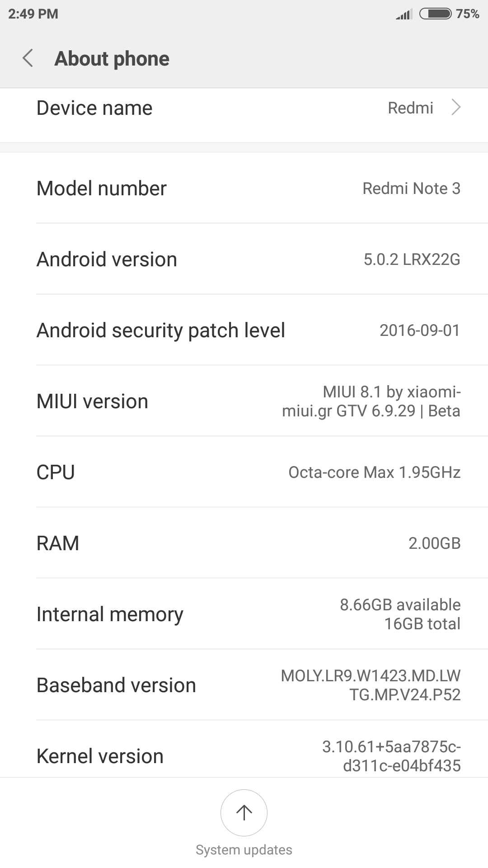Tap the battery icon in status bar

pos(435,14)
